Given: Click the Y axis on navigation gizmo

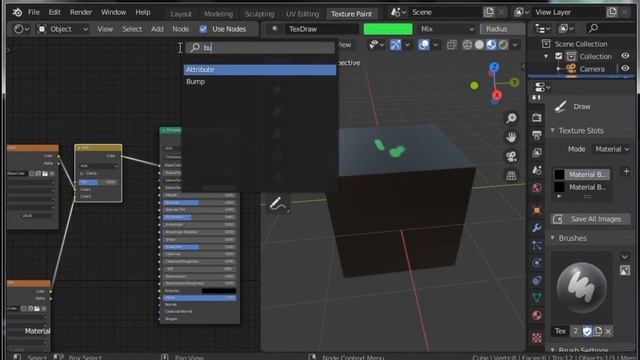Looking at the screenshot, I should point(514,82).
